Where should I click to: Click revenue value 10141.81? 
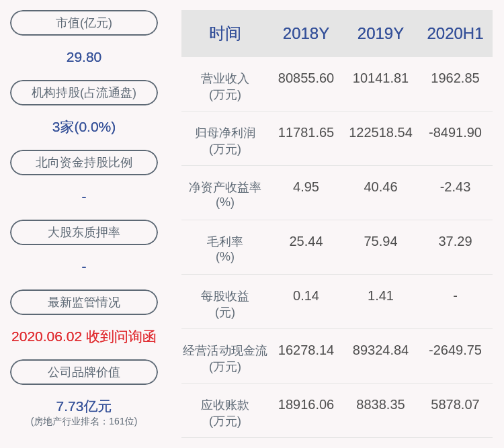(x=380, y=78)
